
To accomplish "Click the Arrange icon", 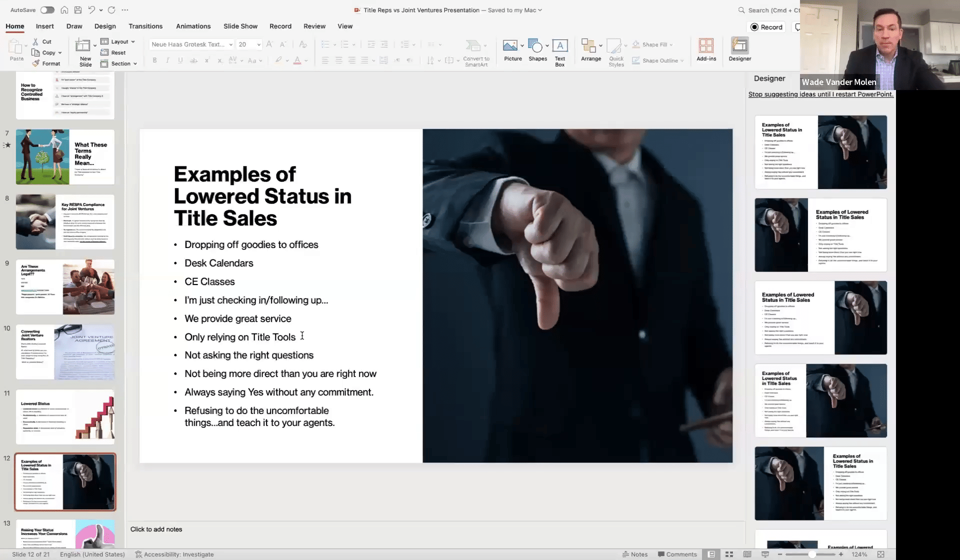I will point(588,46).
